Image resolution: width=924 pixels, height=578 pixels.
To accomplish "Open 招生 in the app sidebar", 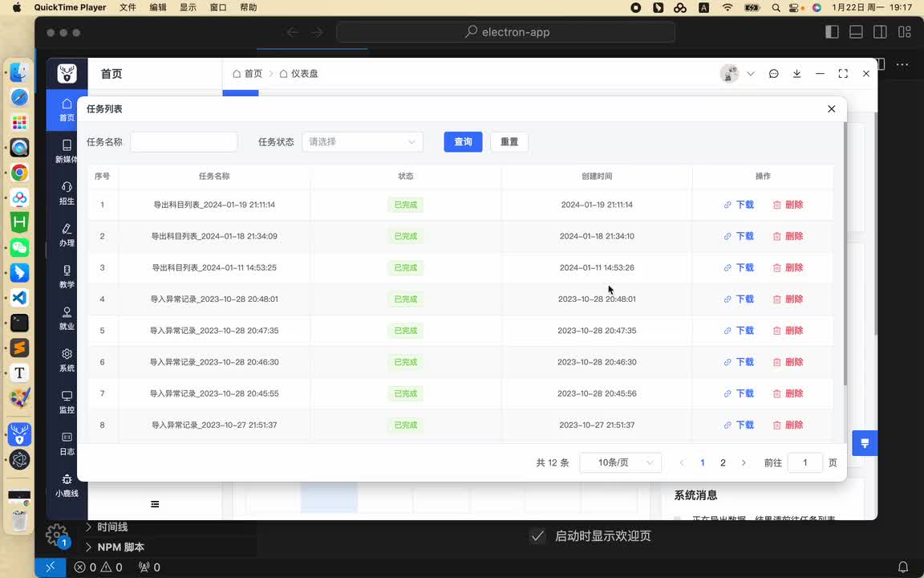I will (x=67, y=193).
